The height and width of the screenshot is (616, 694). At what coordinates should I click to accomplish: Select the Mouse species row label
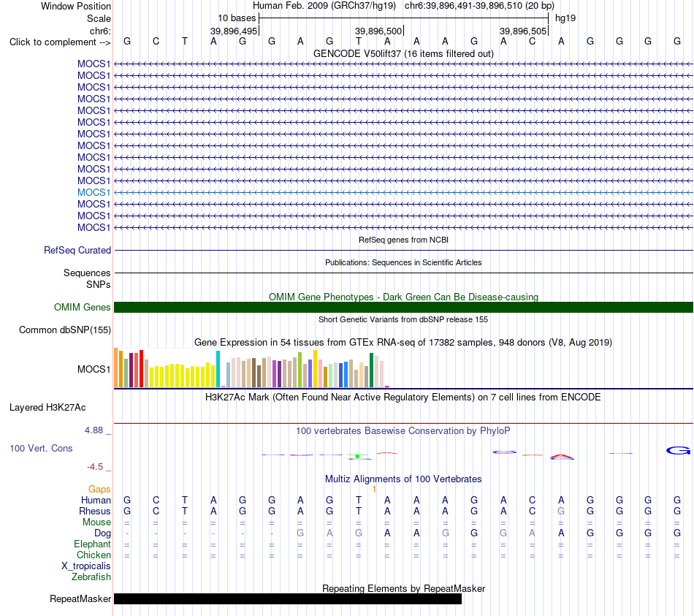click(96, 522)
